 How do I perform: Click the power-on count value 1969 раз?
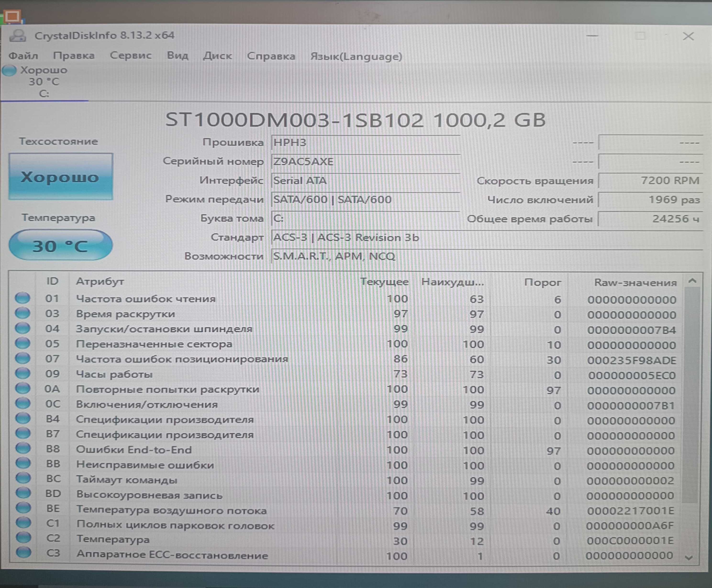(650, 200)
